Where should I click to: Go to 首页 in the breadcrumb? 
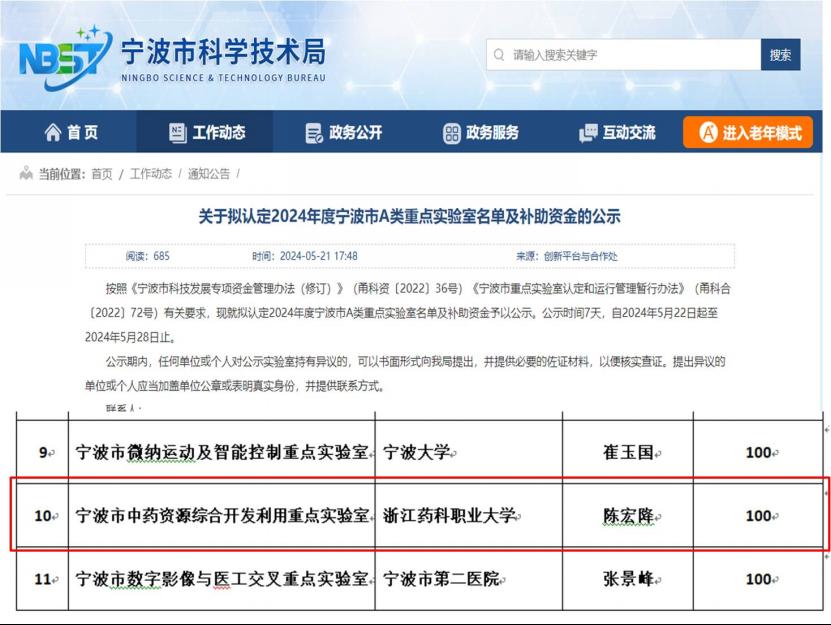[101, 174]
